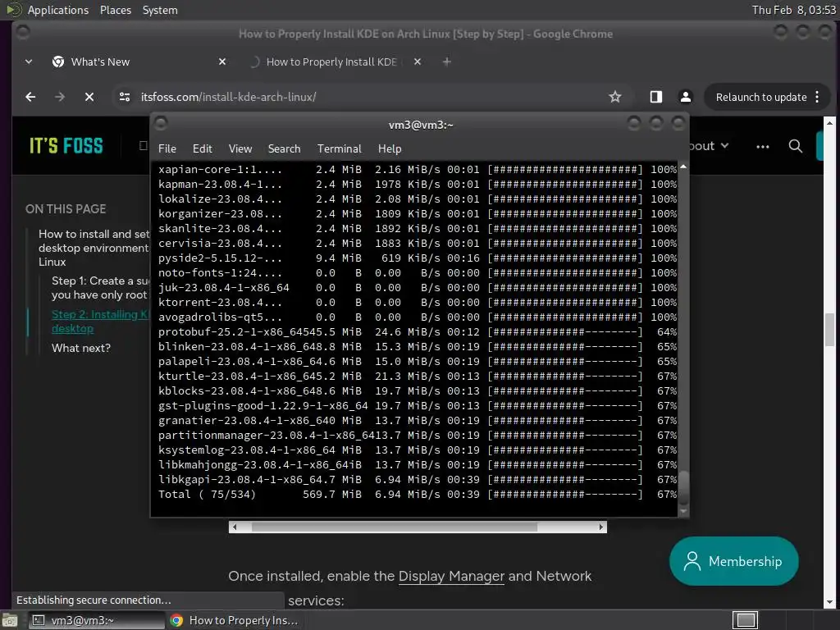Open the Display Manager link
Viewport: 840px width, 630px height.
[x=451, y=576]
